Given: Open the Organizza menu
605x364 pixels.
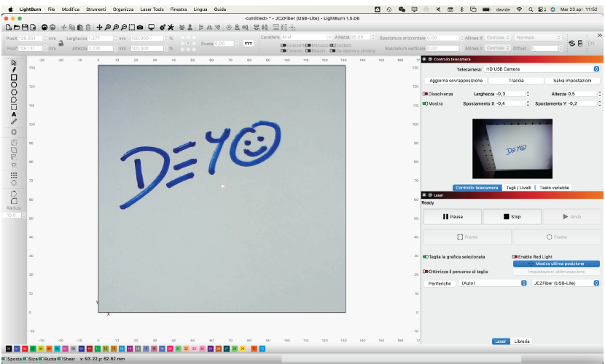Looking at the screenshot, I should [123, 9].
